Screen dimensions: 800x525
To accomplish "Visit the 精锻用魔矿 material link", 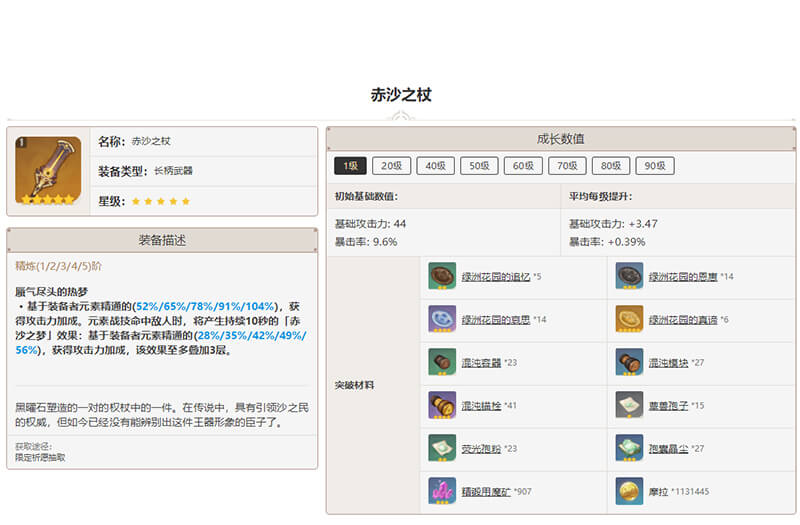I will coord(486,491).
